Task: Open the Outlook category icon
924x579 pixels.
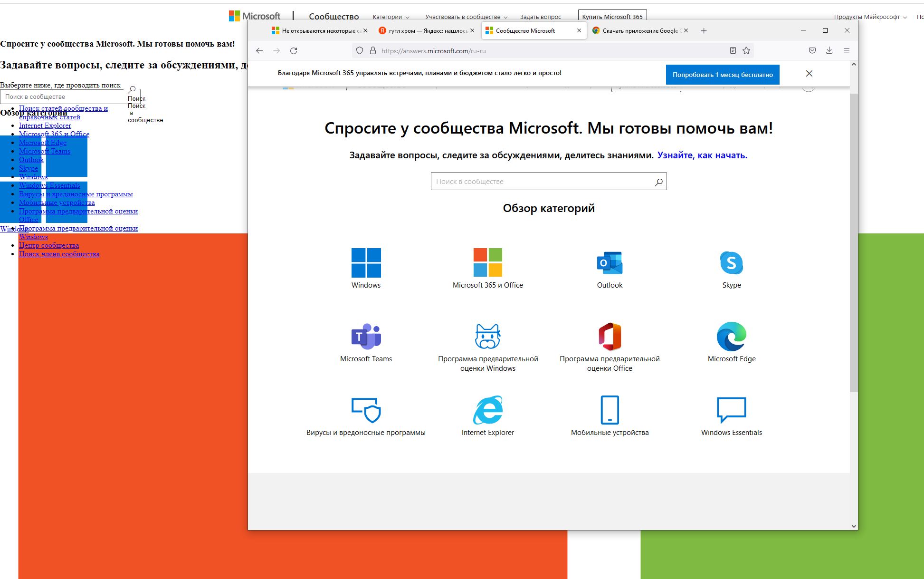Action: 610,263
